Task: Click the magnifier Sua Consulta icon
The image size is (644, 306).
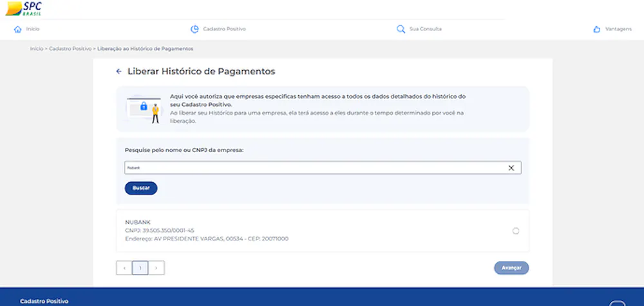Action: click(x=401, y=29)
